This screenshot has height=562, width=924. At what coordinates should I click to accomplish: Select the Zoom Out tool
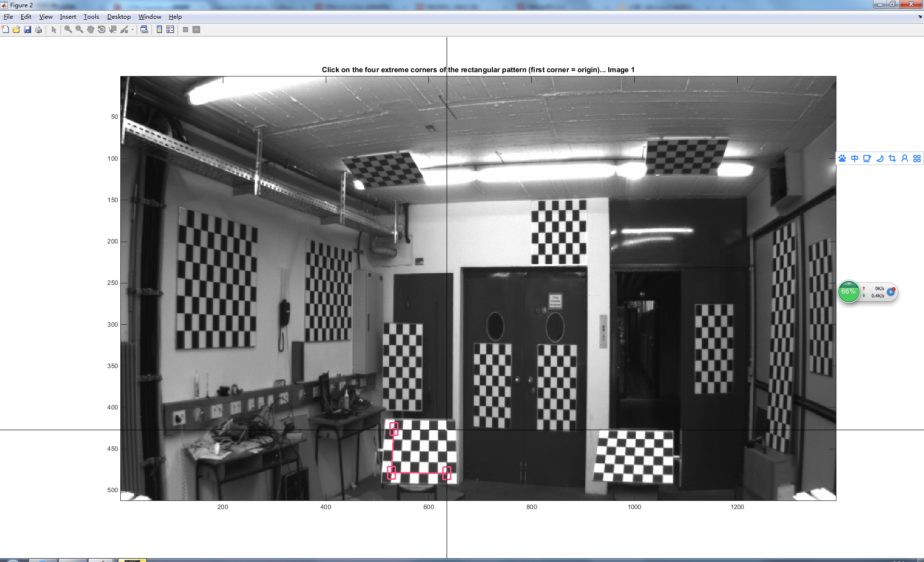[x=78, y=29]
